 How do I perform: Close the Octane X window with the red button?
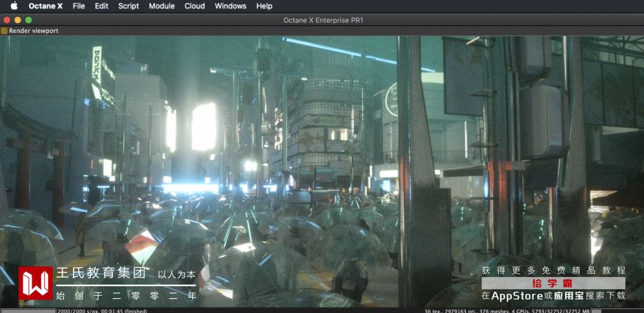(6, 20)
